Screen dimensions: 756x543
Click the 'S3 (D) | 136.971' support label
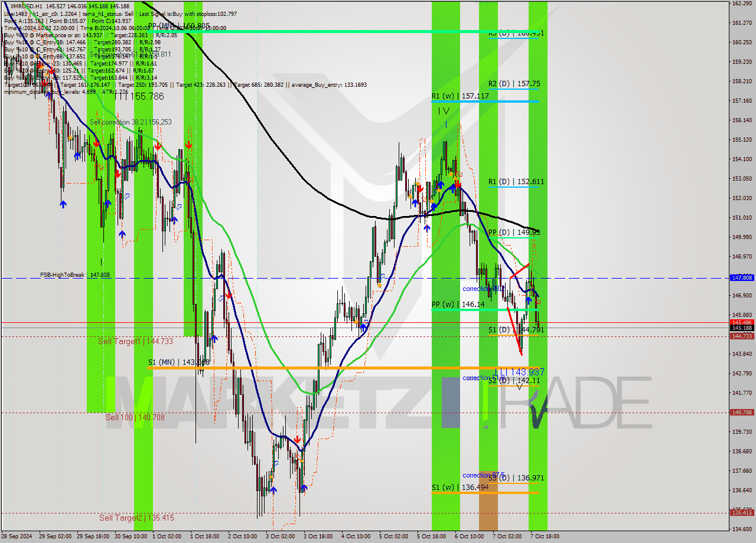(516, 478)
